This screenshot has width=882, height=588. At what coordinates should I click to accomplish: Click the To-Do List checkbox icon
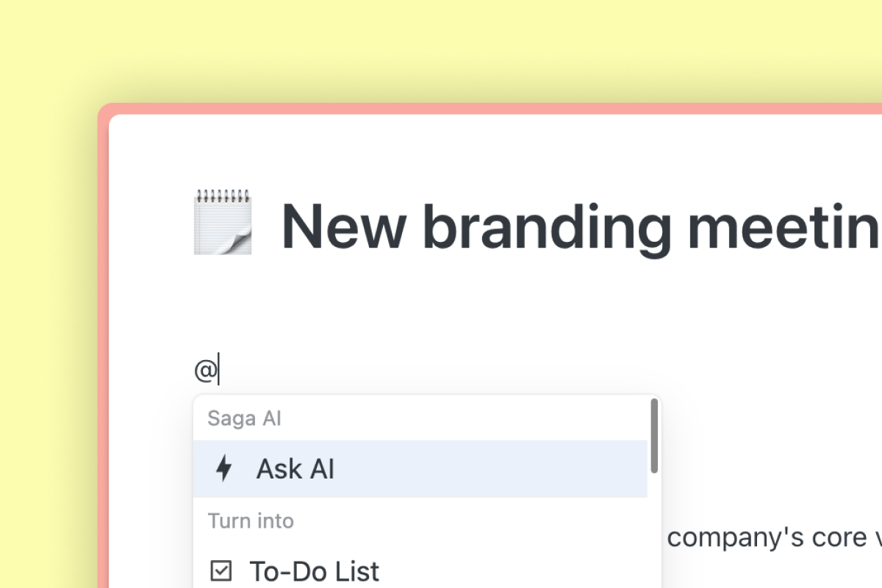click(220, 570)
